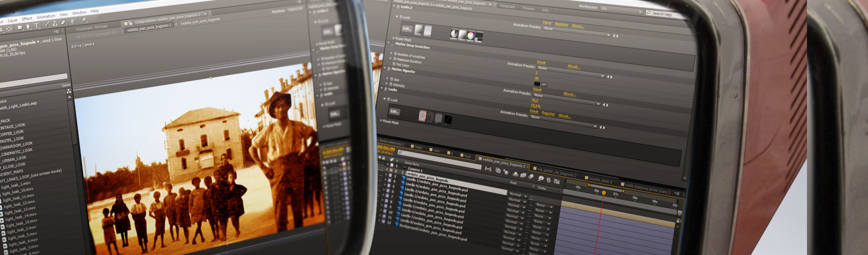The width and height of the screenshot is (868, 255).
Task: Open via_guido_da_bagnolo 2 timeline tab
Action: pos(557,173)
